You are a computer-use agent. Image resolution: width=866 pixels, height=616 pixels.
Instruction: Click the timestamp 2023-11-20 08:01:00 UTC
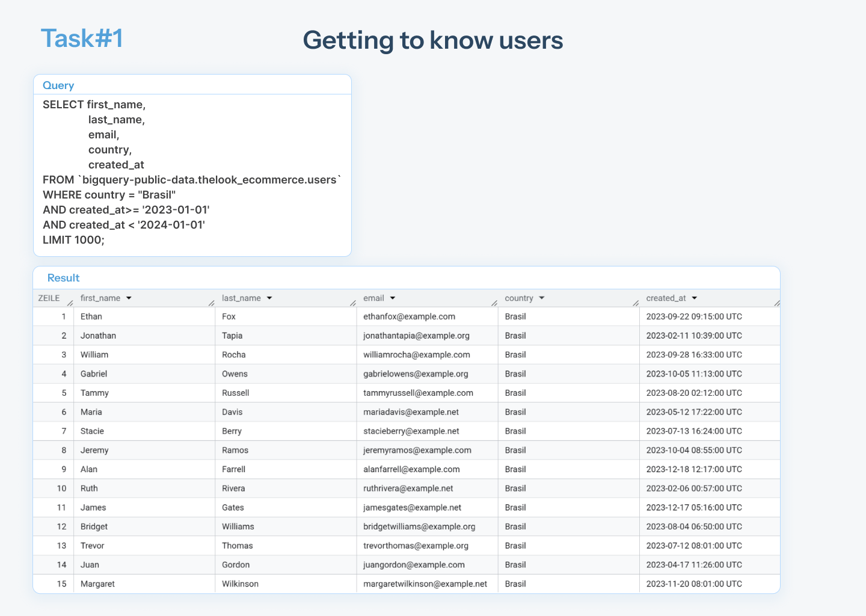tap(694, 584)
